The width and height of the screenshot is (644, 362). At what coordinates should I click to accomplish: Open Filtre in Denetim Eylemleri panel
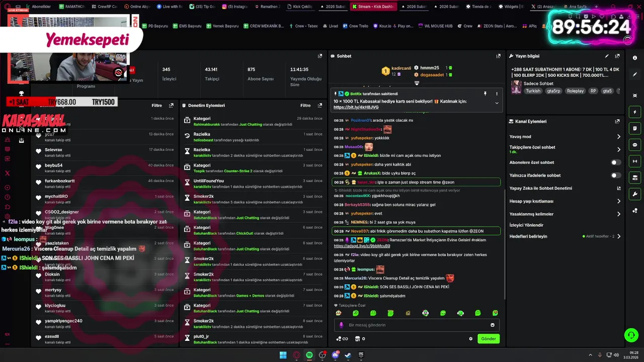(305, 106)
